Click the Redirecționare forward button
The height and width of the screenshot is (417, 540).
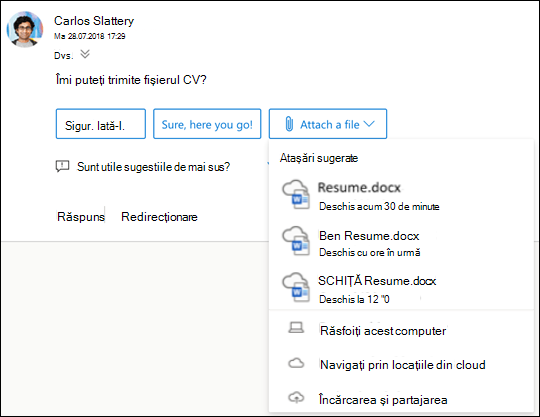tap(159, 217)
